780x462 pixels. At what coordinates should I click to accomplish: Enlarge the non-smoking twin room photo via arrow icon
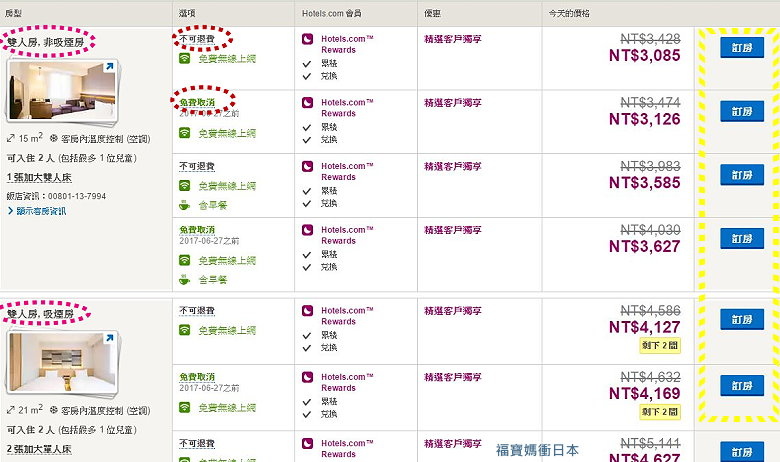click(107, 69)
